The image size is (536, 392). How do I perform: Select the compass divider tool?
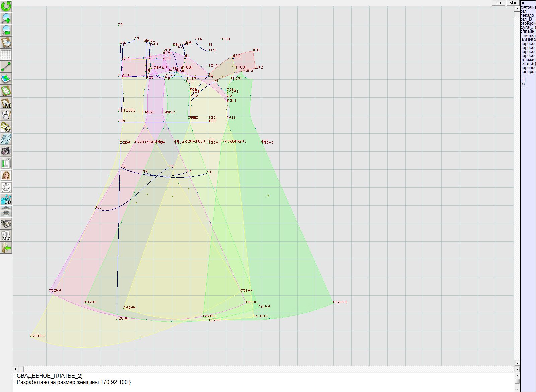(x=6, y=115)
